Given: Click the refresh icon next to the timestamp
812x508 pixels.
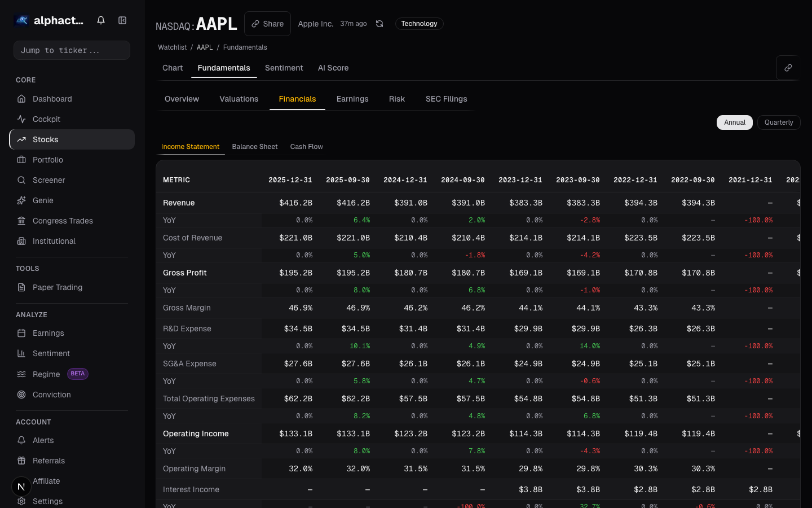Looking at the screenshot, I should [379, 24].
